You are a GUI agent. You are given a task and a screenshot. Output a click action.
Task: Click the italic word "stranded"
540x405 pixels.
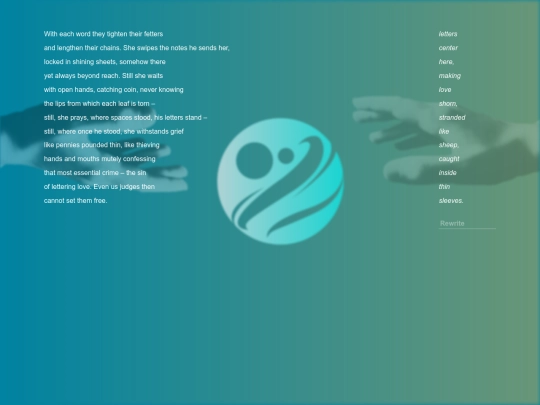coord(452,117)
